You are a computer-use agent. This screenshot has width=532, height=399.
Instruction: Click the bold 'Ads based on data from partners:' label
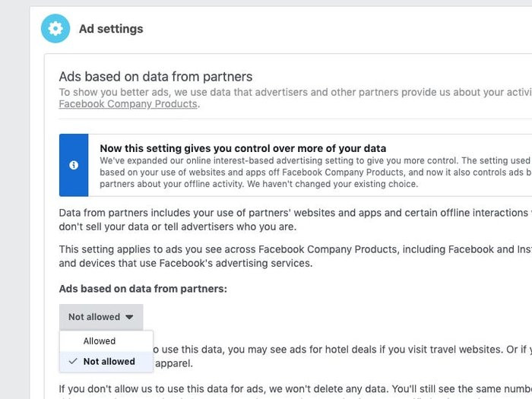pyautogui.click(x=143, y=289)
